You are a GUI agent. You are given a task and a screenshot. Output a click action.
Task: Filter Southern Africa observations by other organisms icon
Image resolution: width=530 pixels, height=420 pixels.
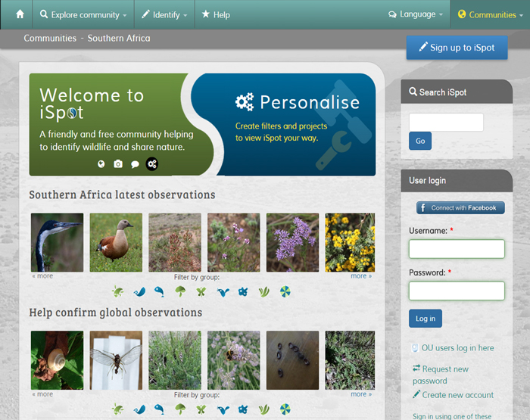click(x=243, y=291)
